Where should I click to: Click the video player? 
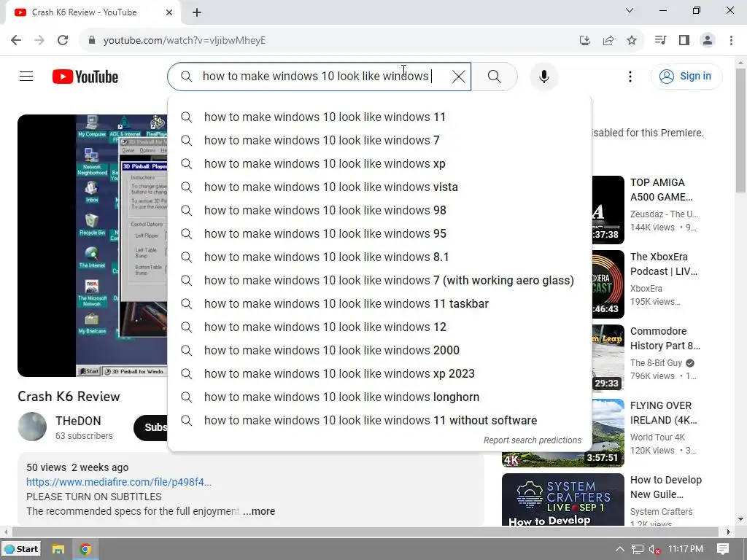93,245
